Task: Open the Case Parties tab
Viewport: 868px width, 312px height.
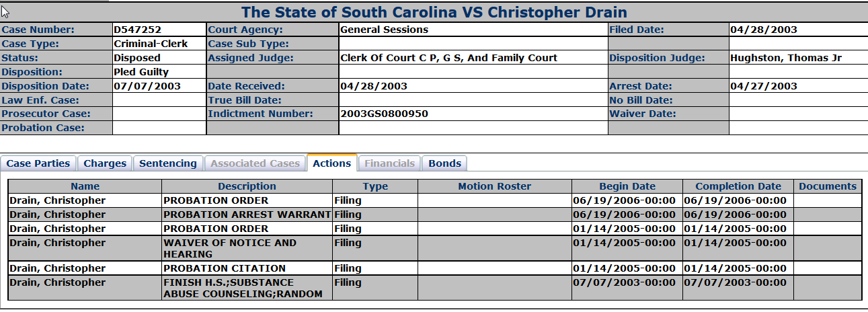Action: [38, 163]
